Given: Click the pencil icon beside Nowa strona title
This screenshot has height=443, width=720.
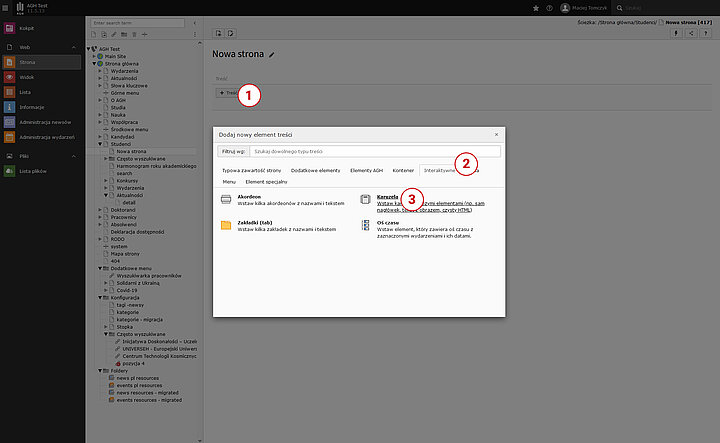Looking at the screenshot, I should click(x=272, y=55).
